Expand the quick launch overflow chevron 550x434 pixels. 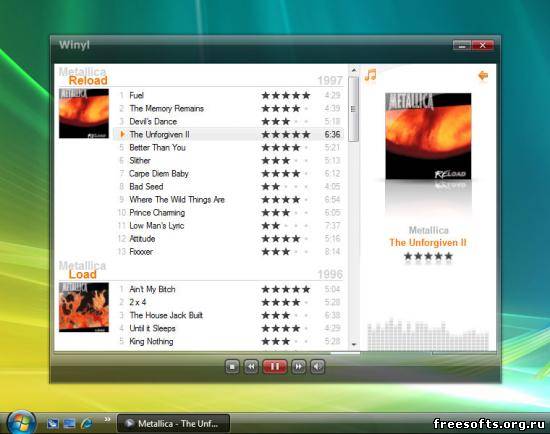107,419
